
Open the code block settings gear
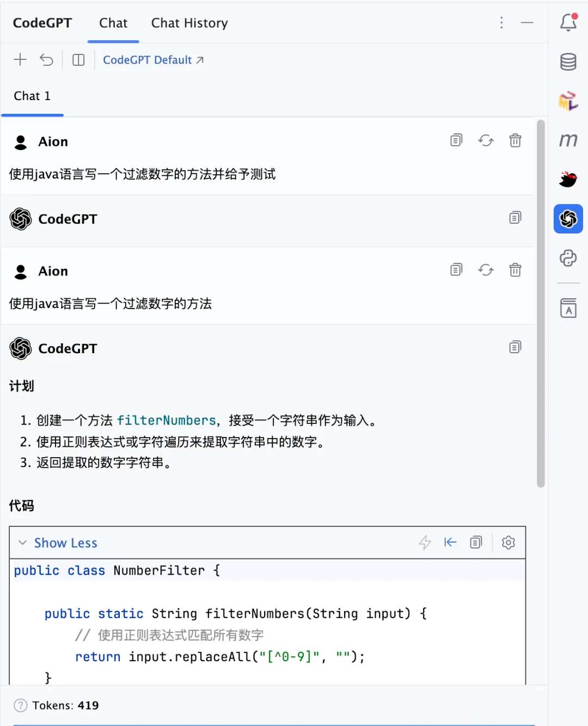pos(508,542)
